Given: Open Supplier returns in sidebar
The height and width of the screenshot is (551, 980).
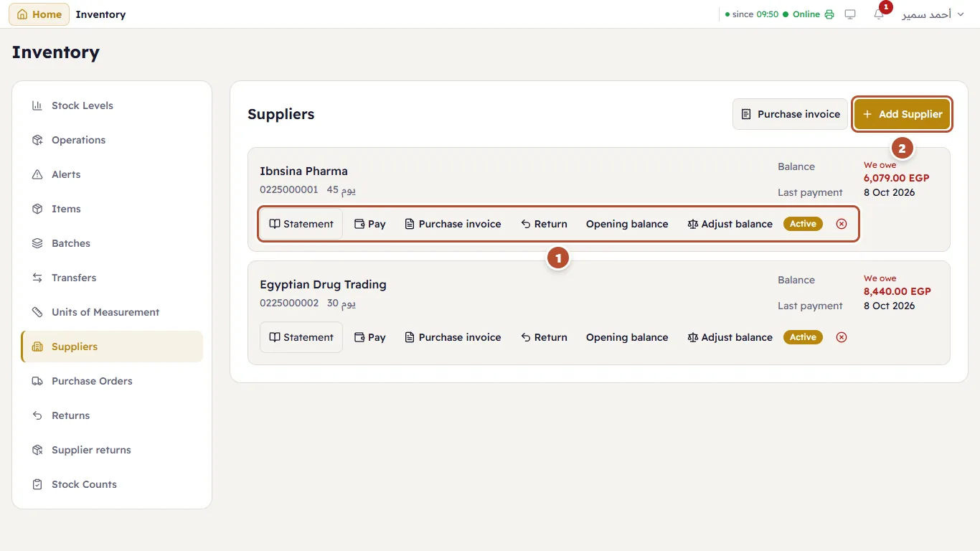Looking at the screenshot, I should pyautogui.click(x=112, y=450).
